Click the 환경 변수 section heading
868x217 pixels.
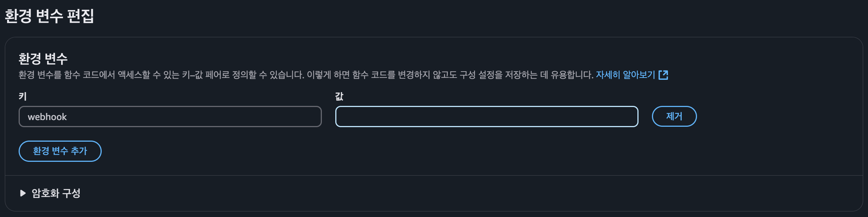click(x=43, y=59)
